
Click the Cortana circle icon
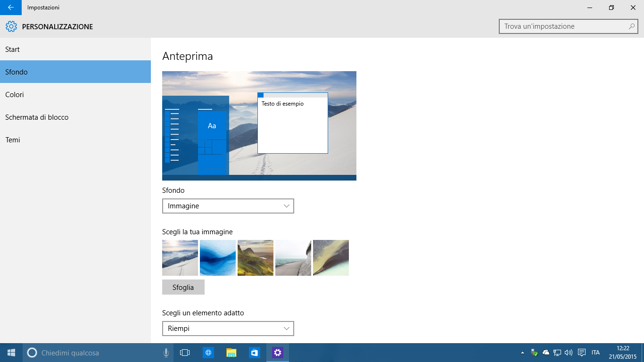click(32, 353)
